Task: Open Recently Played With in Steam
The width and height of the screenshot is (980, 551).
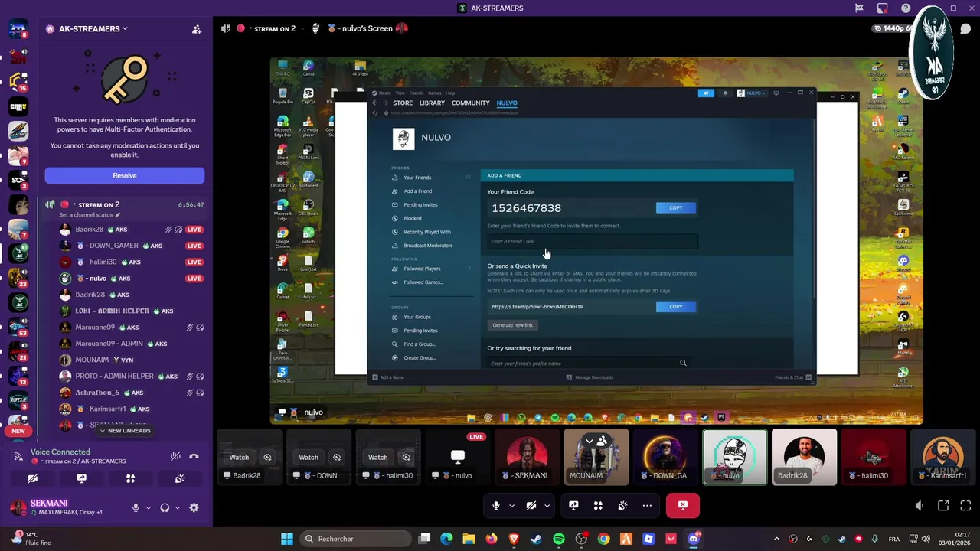Action: tap(427, 232)
